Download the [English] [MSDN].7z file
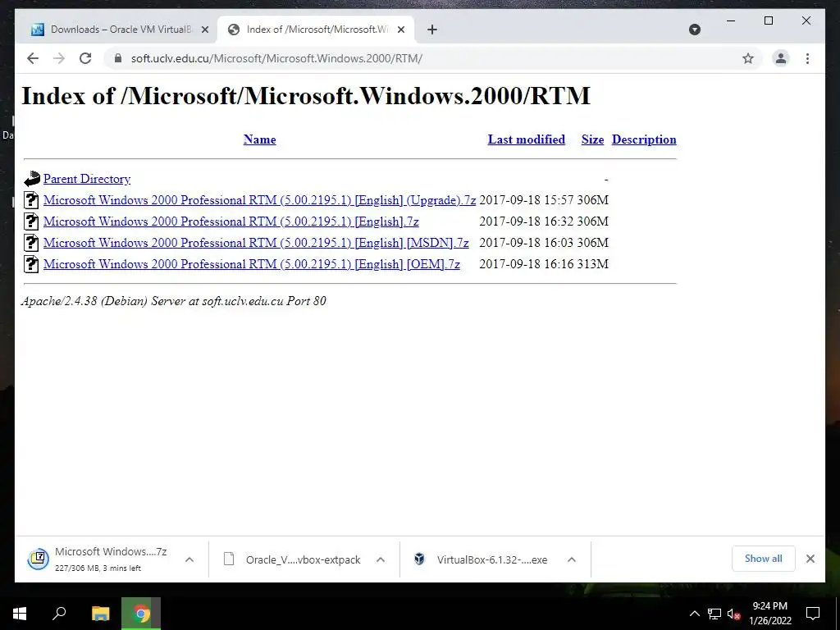Screen dimensions: 840x630 [256, 243]
